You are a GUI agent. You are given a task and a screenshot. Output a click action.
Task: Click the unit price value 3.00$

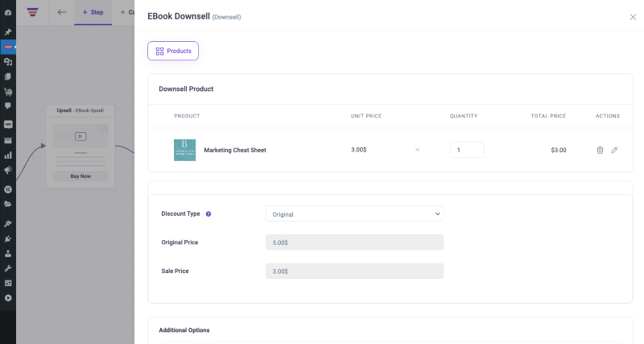pos(358,150)
